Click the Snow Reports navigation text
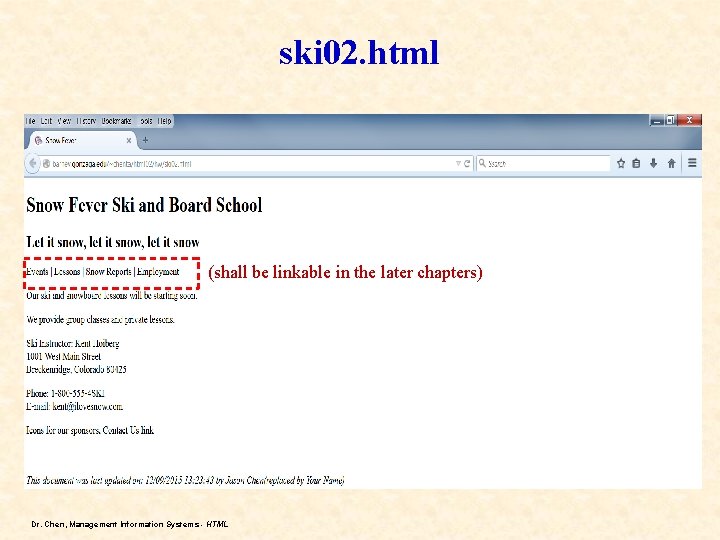The height and width of the screenshot is (540, 720). [108, 272]
